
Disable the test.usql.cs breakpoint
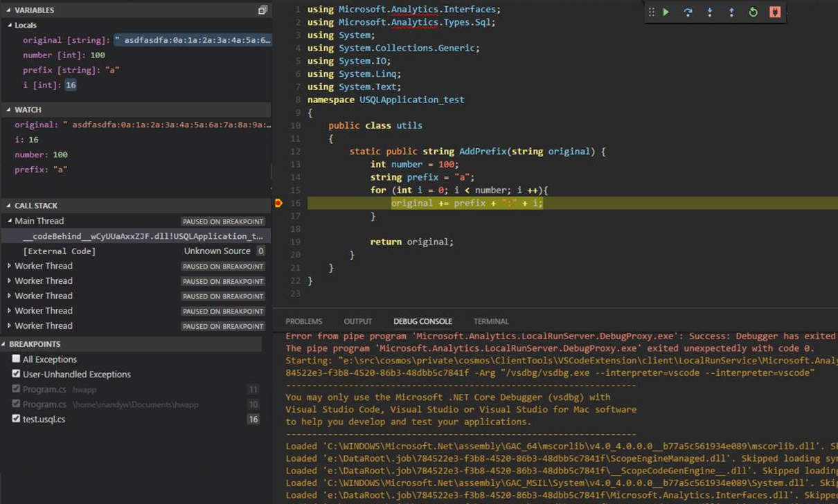(17, 418)
